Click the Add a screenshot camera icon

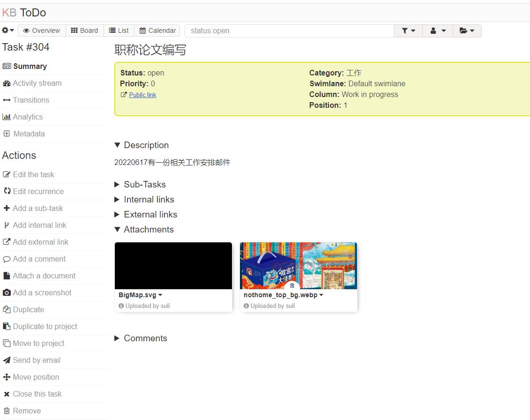click(7, 292)
